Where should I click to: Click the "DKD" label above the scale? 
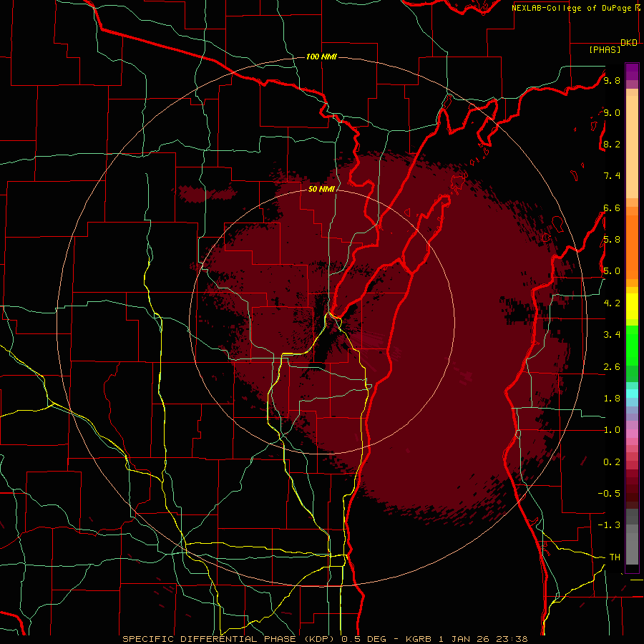tap(629, 43)
